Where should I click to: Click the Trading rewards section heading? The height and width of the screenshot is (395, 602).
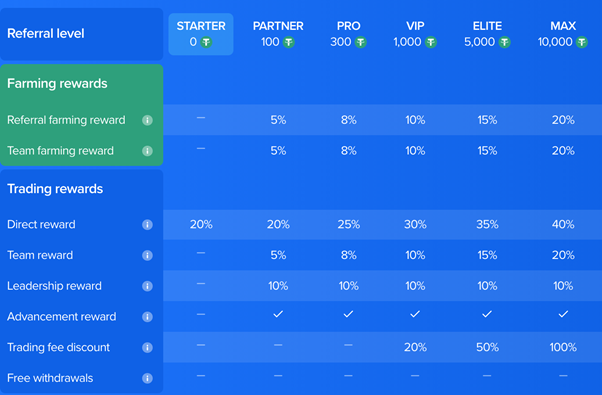click(x=55, y=189)
